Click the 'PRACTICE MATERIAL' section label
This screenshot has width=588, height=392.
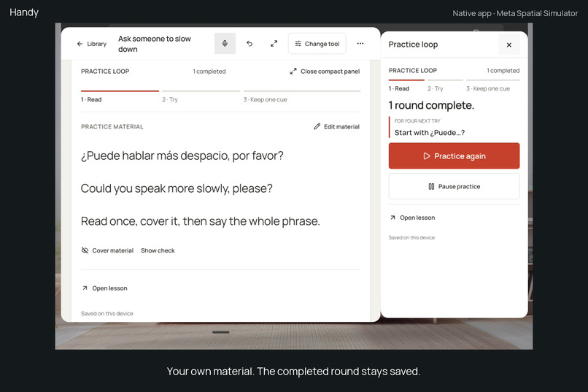[112, 127]
